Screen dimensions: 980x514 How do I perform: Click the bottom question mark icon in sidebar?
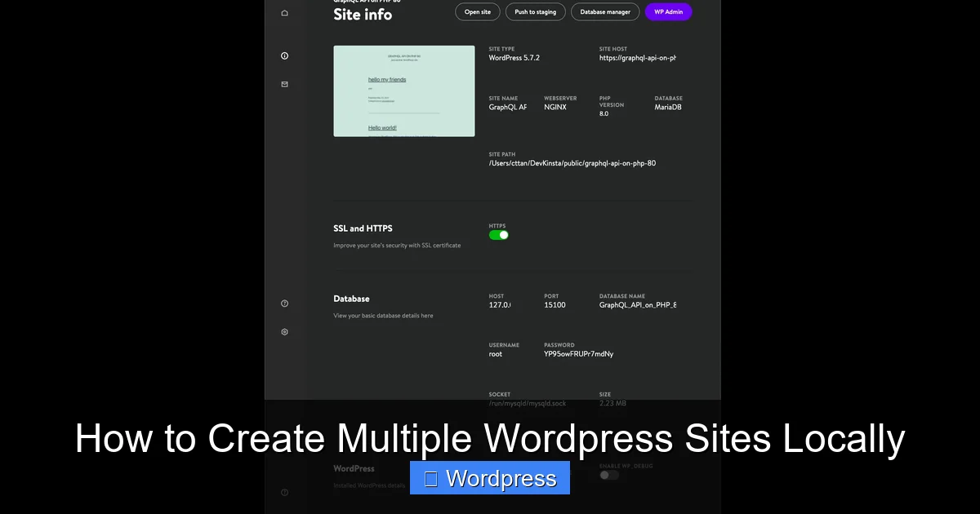click(x=284, y=492)
